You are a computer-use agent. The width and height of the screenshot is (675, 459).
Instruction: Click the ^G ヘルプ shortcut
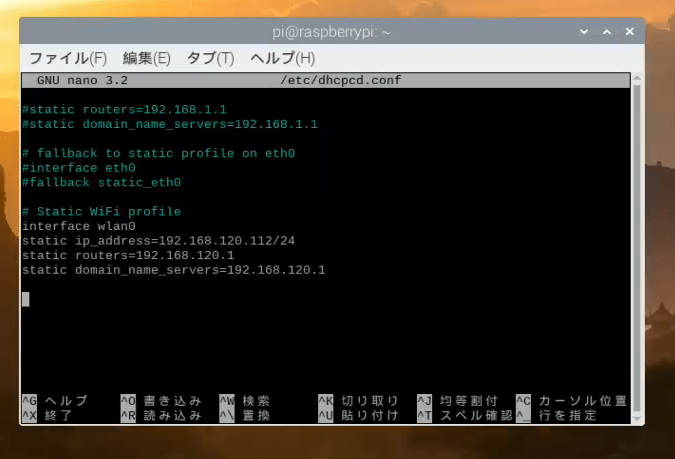pos(55,401)
